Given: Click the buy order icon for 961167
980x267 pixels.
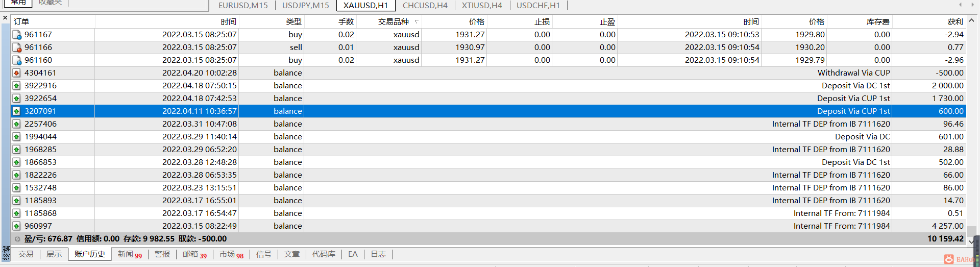Looking at the screenshot, I should (16, 35).
